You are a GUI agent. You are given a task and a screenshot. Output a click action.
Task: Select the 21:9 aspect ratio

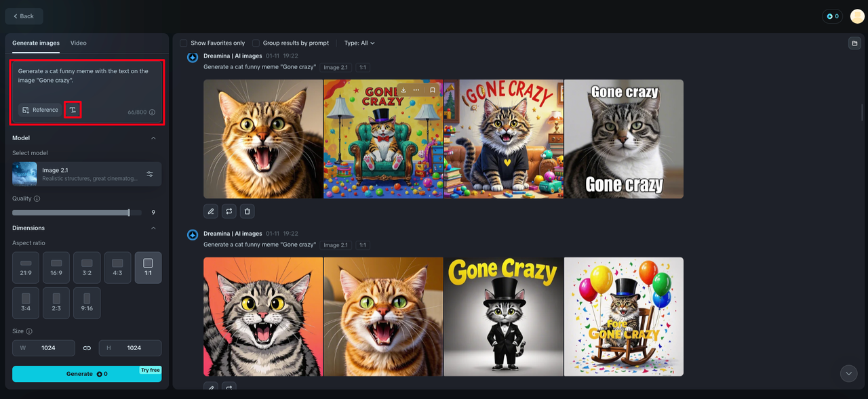point(26,268)
